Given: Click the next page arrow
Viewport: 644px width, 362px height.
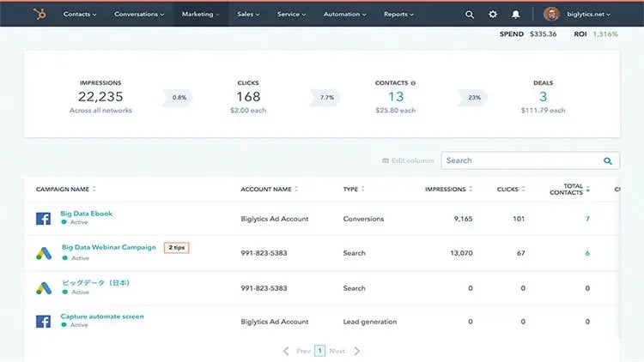Looking at the screenshot, I should [357, 351].
